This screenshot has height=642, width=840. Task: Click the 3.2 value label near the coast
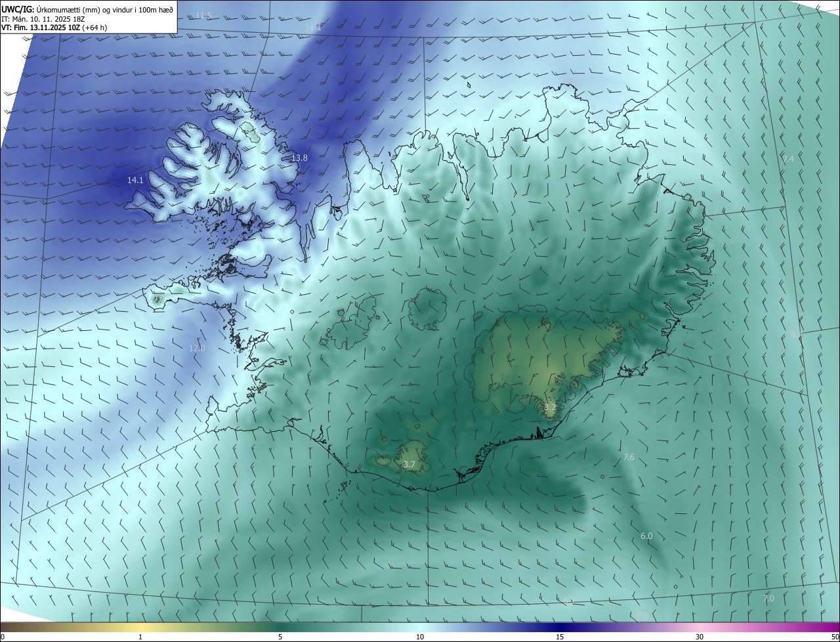point(550,408)
